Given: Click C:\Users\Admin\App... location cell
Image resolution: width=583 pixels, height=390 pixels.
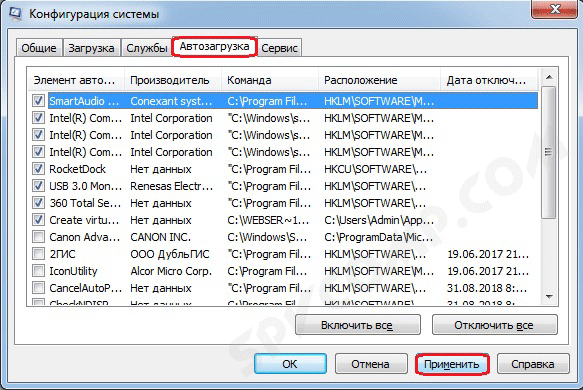Looking at the screenshot, I should point(379,220).
